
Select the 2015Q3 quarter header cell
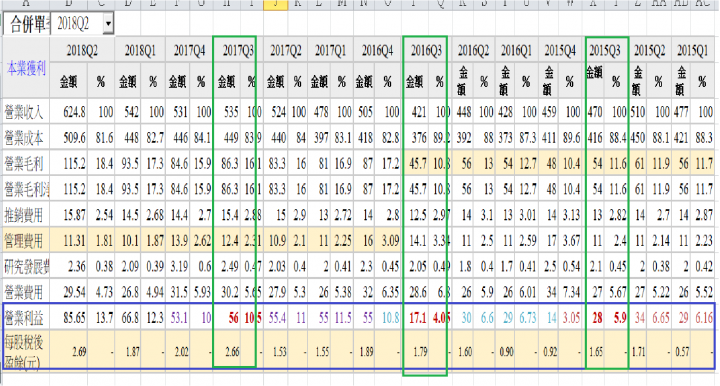pos(605,50)
